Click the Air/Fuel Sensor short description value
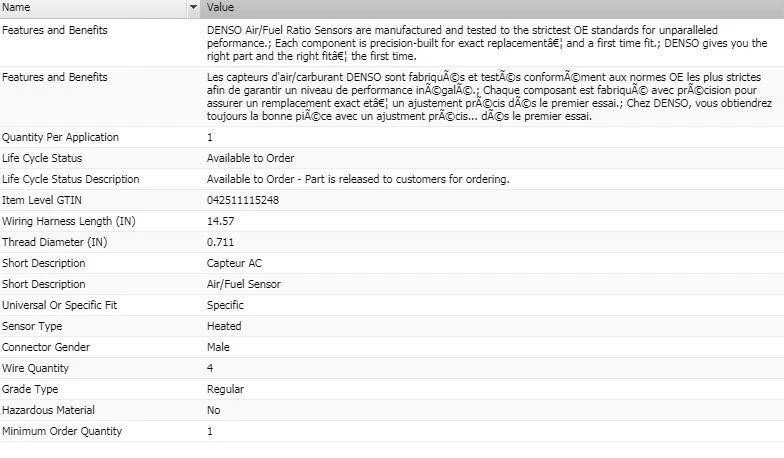This screenshot has width=784, height=458. pos(244,284)
